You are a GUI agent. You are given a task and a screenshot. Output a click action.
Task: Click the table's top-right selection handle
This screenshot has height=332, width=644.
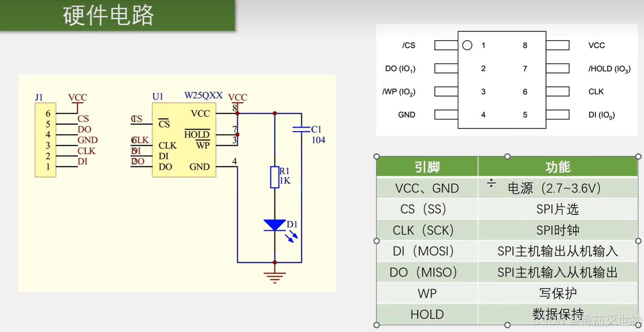pos(638,156)
